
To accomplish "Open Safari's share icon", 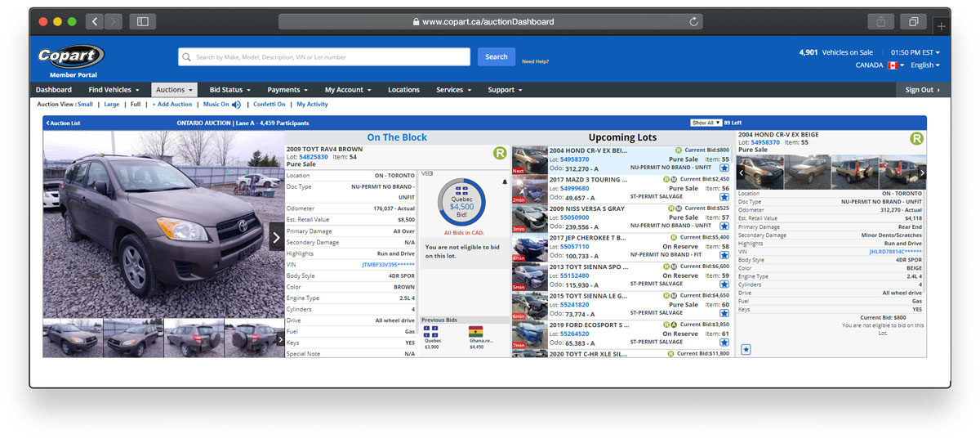I will 881,22.
